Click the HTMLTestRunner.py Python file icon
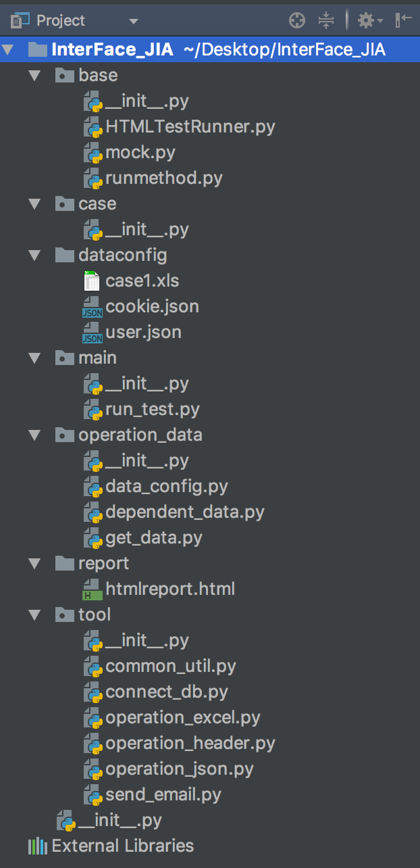 click(x=93, y=126)
